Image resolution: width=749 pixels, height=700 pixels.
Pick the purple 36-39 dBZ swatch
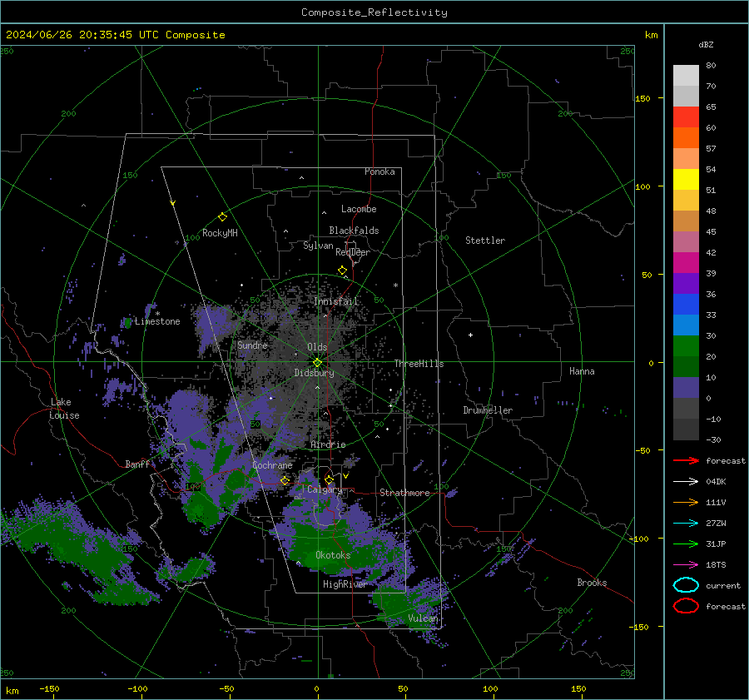click(x=686, y=283)
